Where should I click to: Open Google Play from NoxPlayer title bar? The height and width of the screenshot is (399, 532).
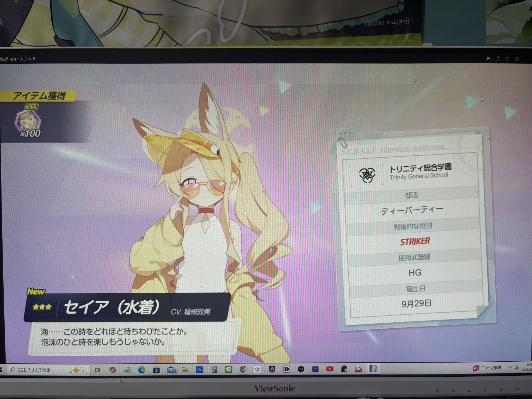[x=488, y=58]
